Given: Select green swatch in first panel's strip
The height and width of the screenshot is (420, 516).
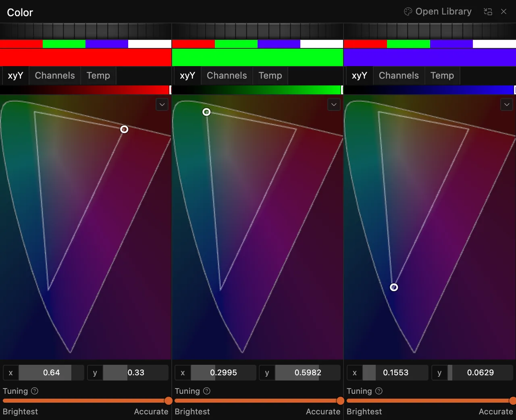Looking at the screenshot, I should point(64,44).
